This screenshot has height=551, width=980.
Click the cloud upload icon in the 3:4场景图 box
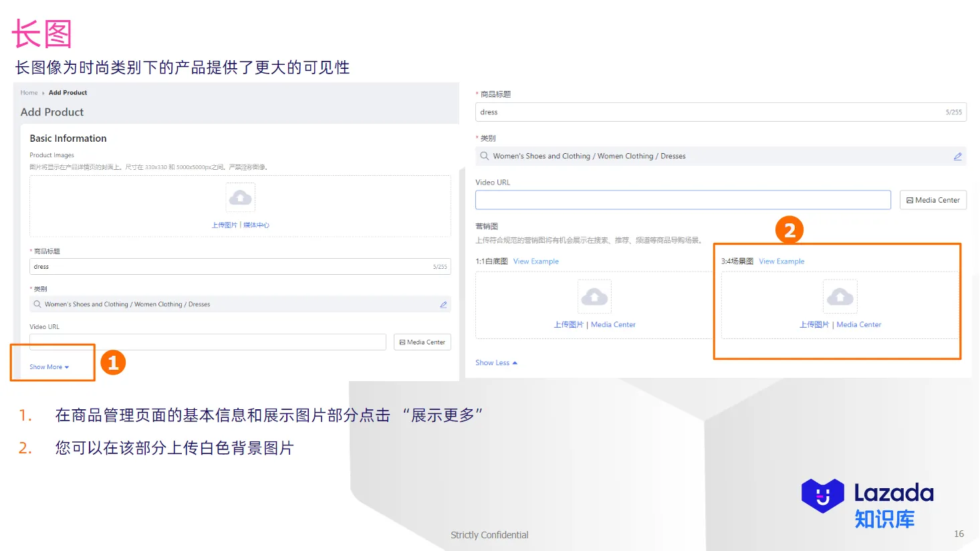coord(840,296)
